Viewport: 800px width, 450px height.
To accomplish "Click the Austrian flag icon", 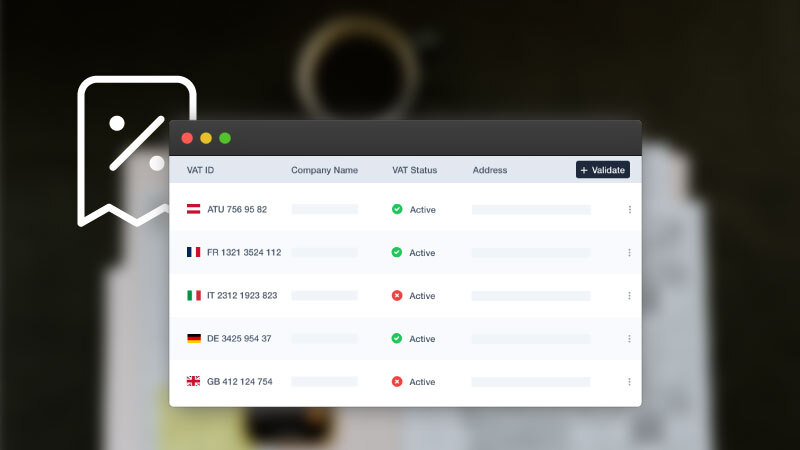I will coord(193,209).
